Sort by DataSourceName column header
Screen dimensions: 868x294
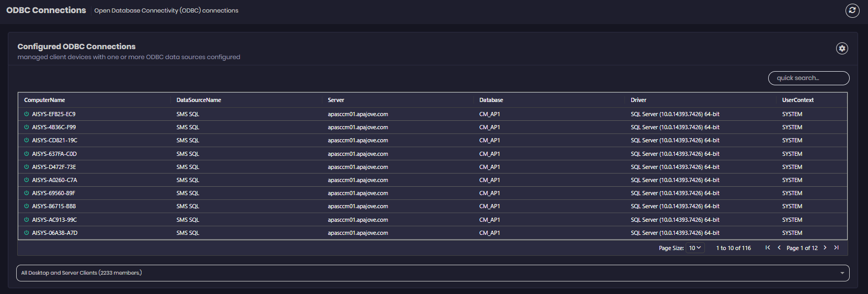199,100
